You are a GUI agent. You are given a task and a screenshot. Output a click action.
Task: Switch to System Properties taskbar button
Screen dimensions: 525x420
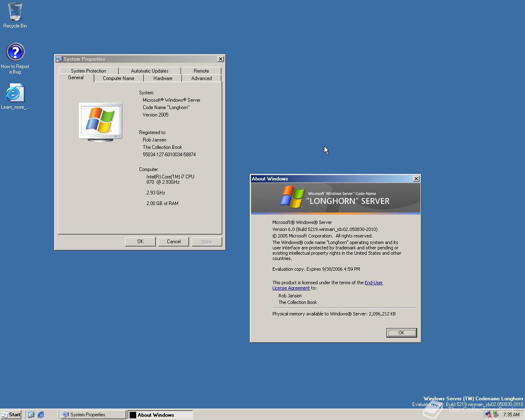pos(94,415)
